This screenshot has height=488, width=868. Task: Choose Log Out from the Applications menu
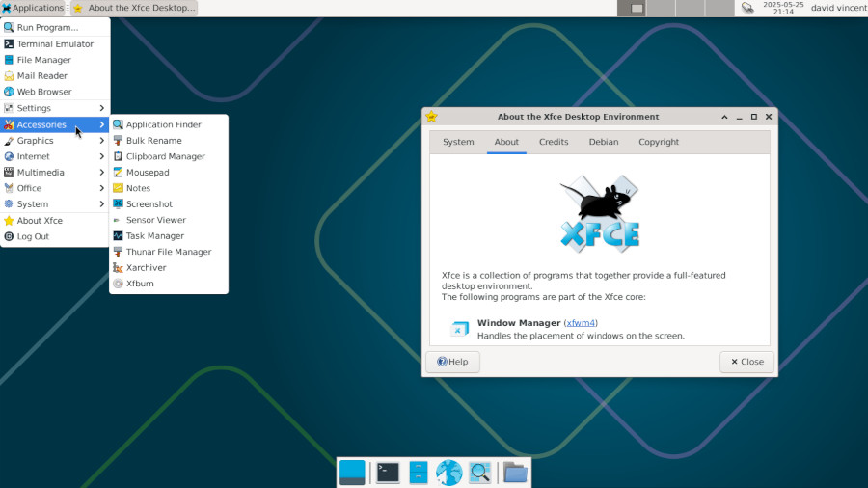click(55, 236)
